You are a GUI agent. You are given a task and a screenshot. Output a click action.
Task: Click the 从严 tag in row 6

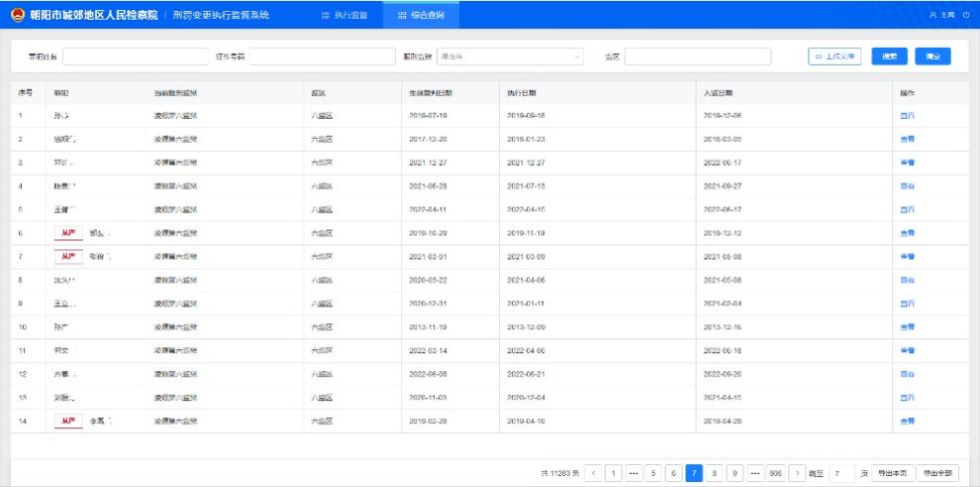(x=68, y=234)
